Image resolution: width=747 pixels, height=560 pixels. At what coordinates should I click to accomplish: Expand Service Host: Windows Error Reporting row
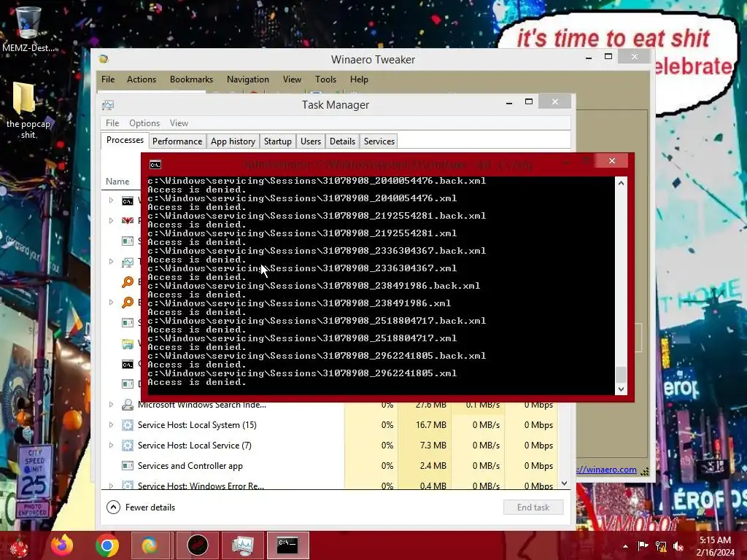(x=111, y=486)
